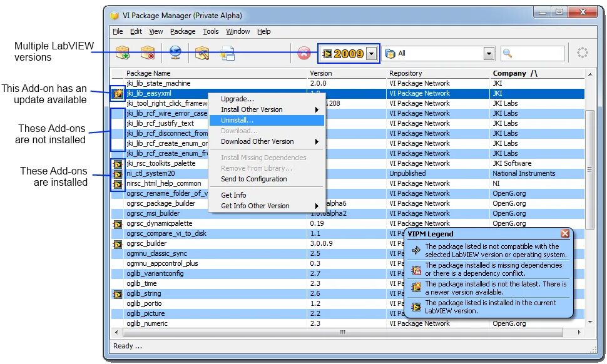Click the vertical scrollbar thumb
Screen dimensions: 607x364
tap(589, 169)
